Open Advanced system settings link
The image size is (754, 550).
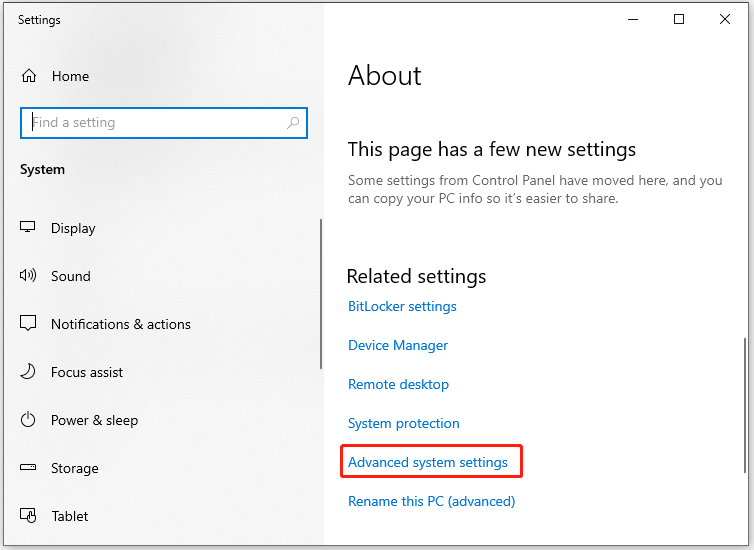coord(428,462)
